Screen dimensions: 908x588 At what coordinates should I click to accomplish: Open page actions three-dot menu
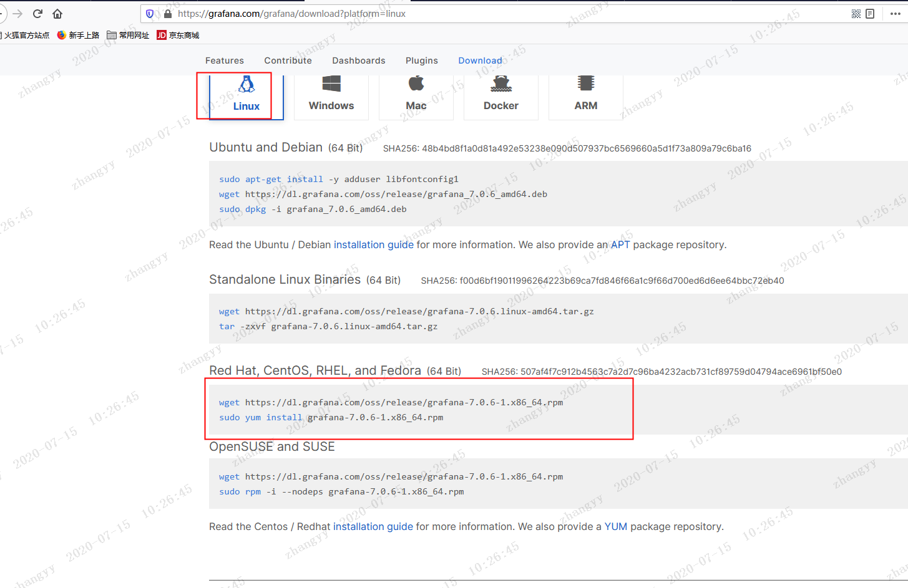point(896,14)
